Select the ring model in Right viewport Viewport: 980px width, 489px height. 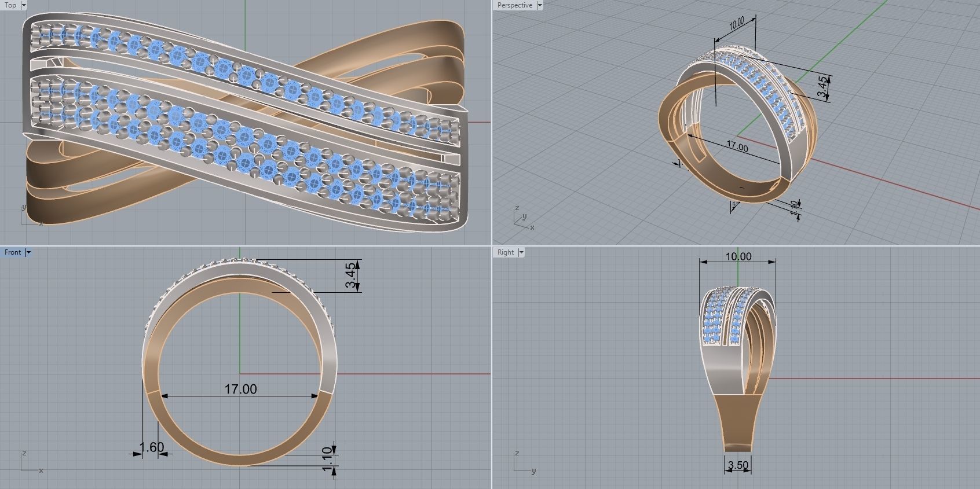pos(737,369)
